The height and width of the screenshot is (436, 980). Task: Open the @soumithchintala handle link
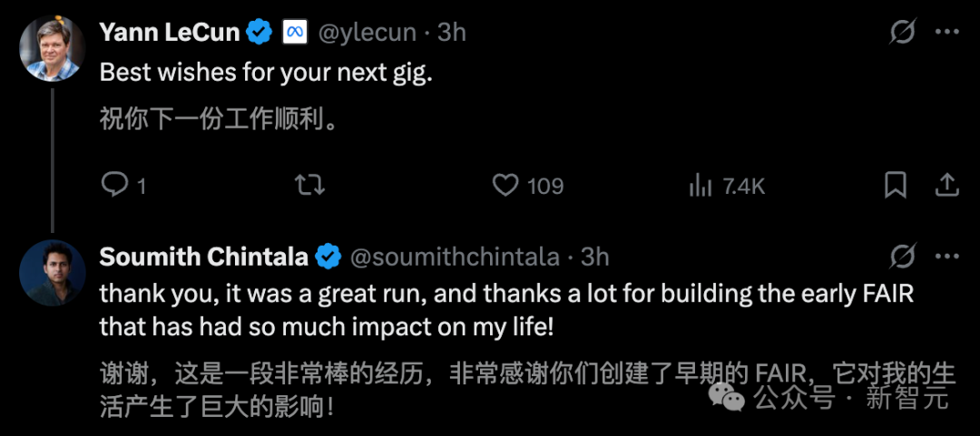point(455,257)
